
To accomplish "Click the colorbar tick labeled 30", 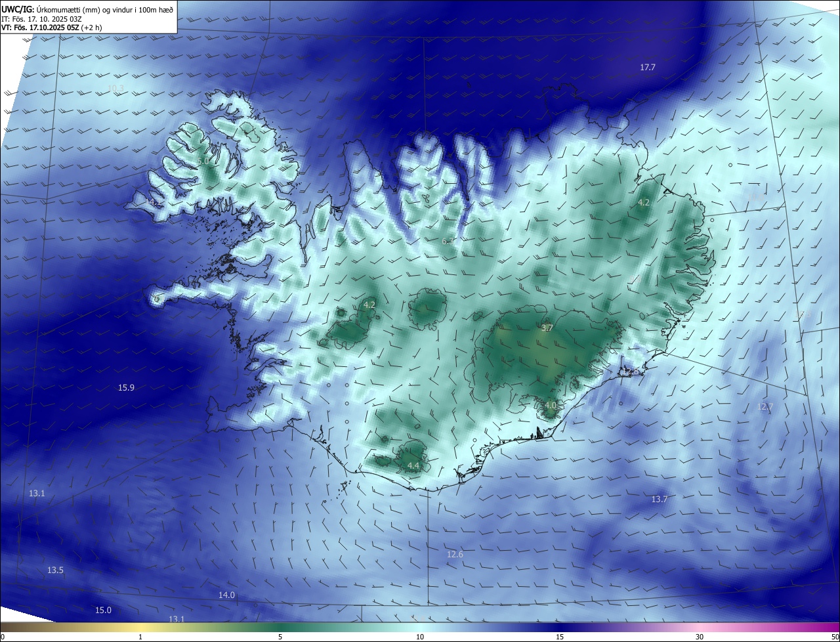I will (700, 637).
